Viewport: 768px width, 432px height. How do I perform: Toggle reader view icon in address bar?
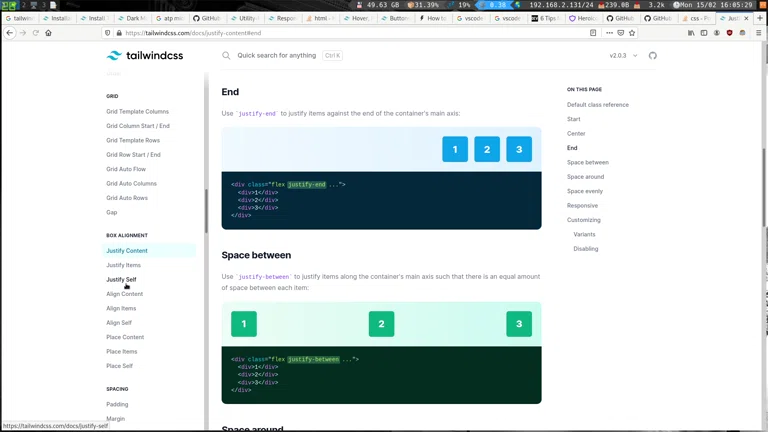(593, 33)
